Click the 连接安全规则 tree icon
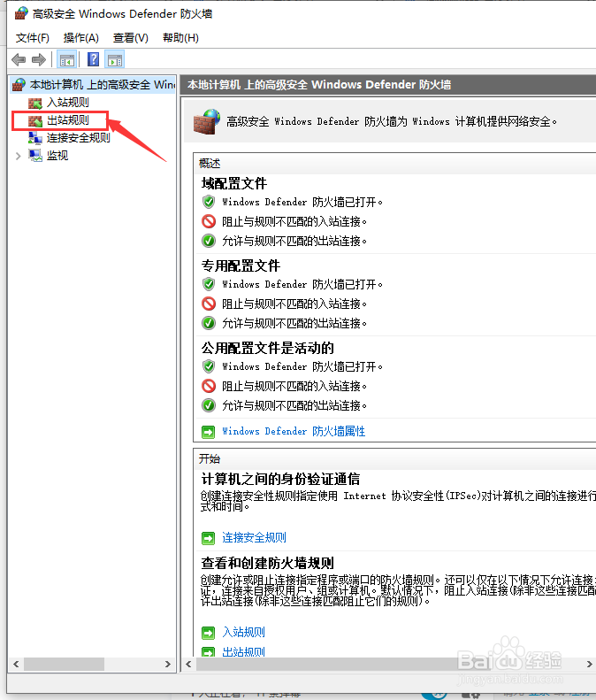 click(x=35, y=138)
